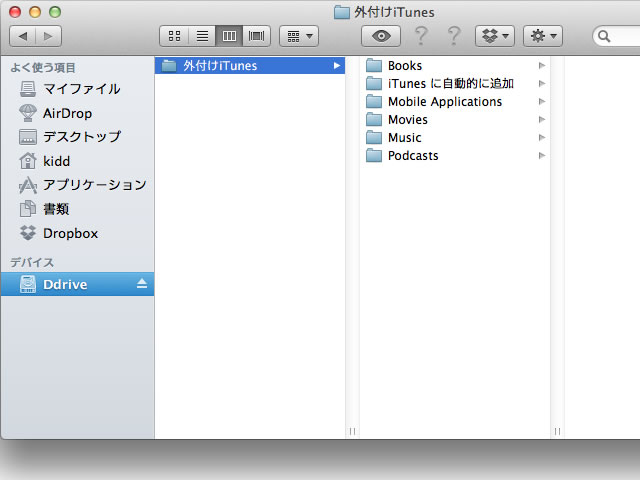The width and height of the screenshot is (640, 480).
Task: Select the Mobile Applications folder
Action: click(455, 101)
